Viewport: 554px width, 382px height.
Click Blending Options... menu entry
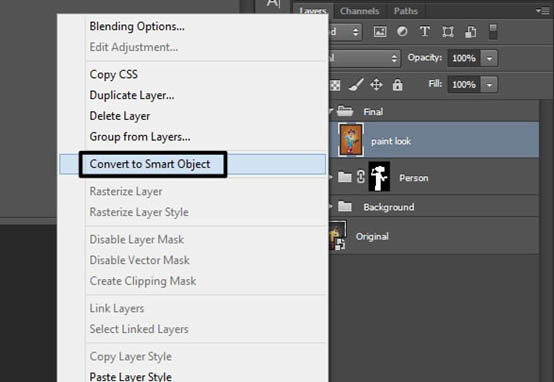(137, 27)
